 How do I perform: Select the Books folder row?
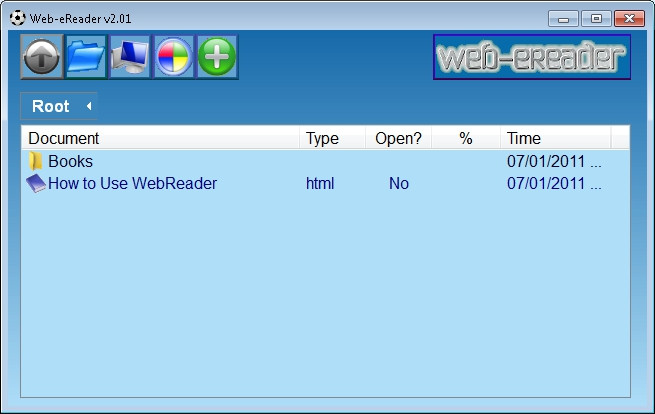pyautogui.click(x=325, y=161)
